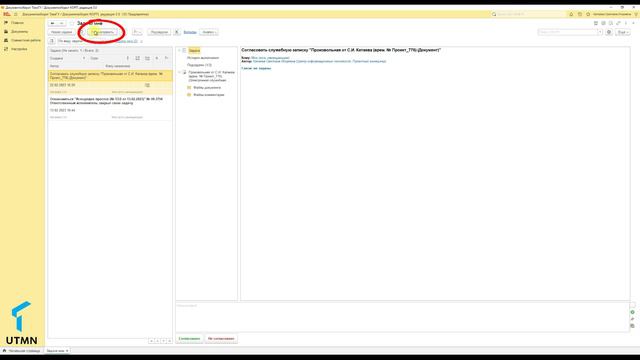The width and height of the screenshot is (640, 360).
Task: Select the Ознакомиться Исходящее письмо task row
Action: [x=110, y=108]
